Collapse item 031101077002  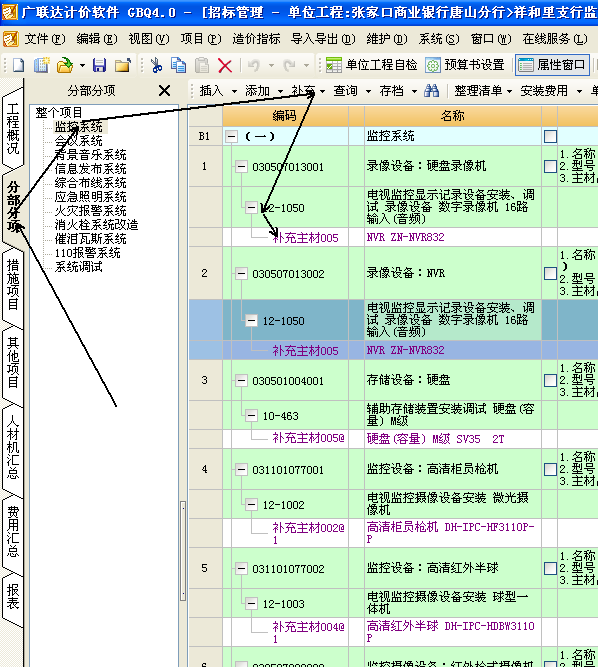point(241,568)
